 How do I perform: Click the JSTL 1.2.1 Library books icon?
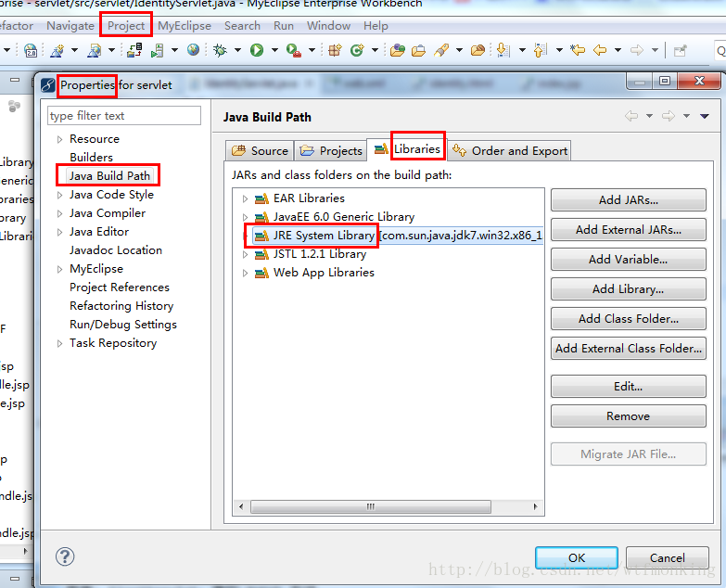pos(261,254)
